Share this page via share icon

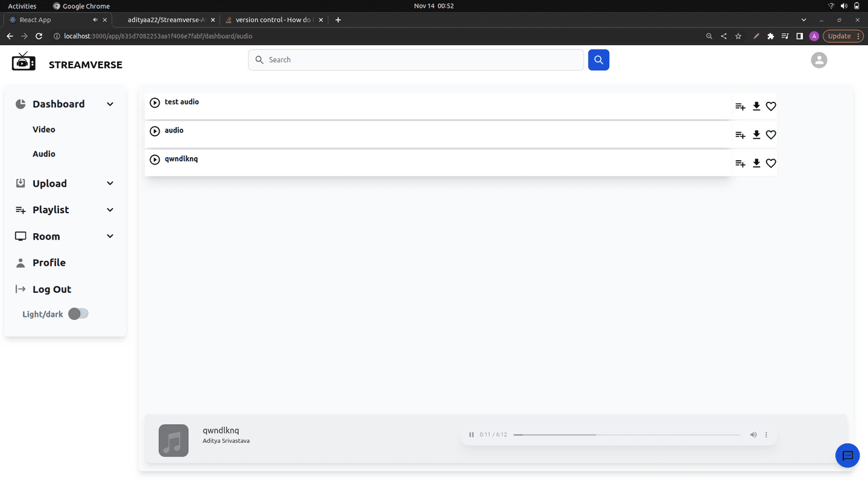[724, 36]
